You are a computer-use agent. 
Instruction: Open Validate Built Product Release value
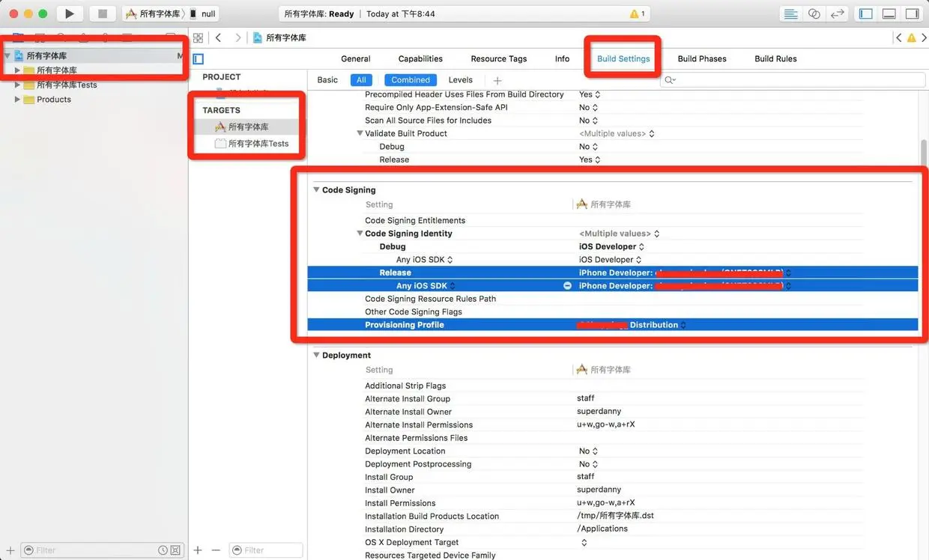tap(590, 159)
